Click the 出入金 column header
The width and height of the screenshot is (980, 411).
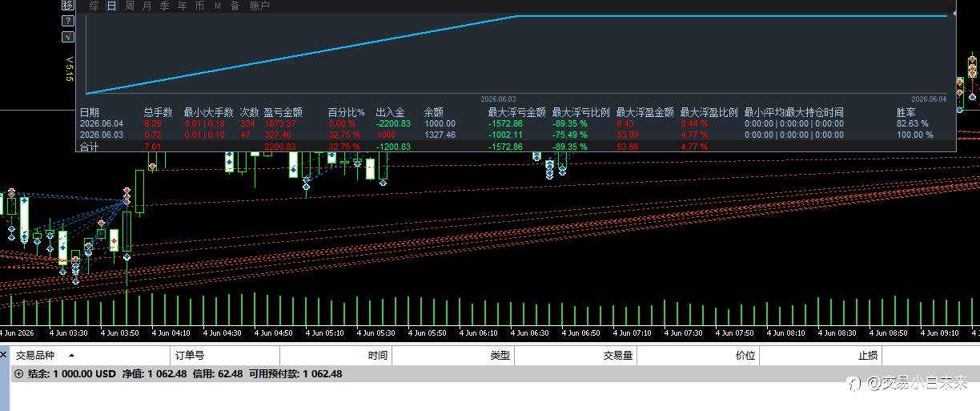[390, 113]
